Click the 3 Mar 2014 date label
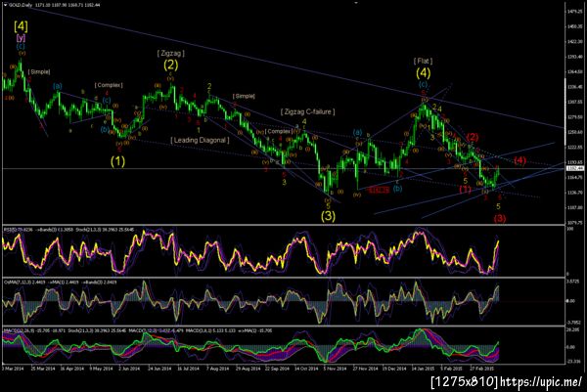587x392 pixels. 13,369
